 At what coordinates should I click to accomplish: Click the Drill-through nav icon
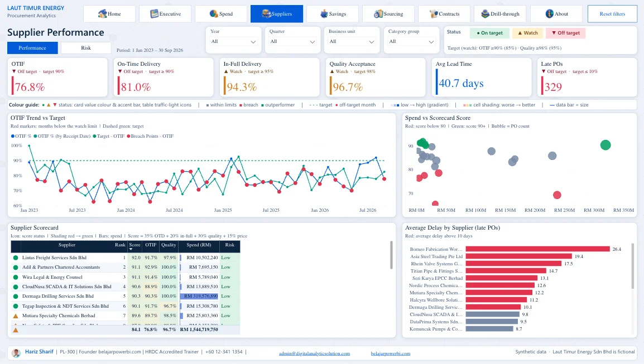[x=485, y=13]
